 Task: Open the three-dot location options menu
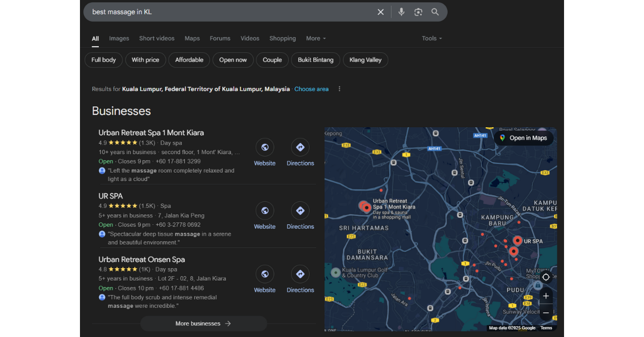coord(339,89)
